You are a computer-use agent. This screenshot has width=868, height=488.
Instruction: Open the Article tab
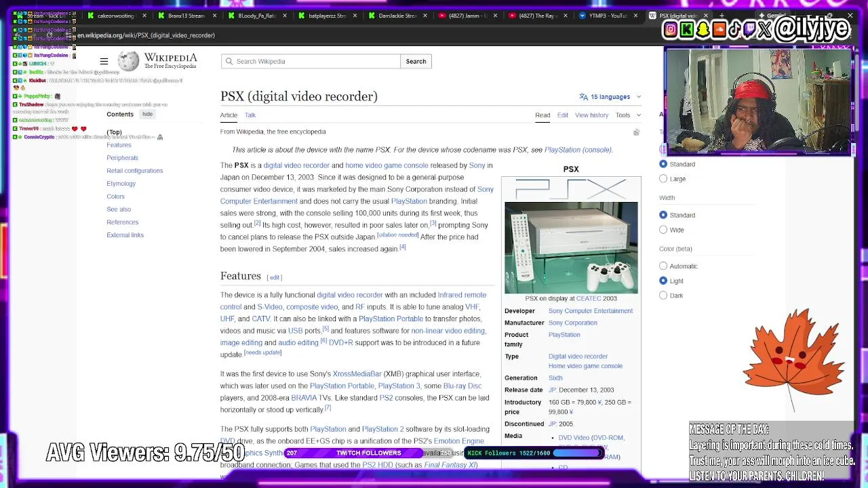(x=229, y=115)
